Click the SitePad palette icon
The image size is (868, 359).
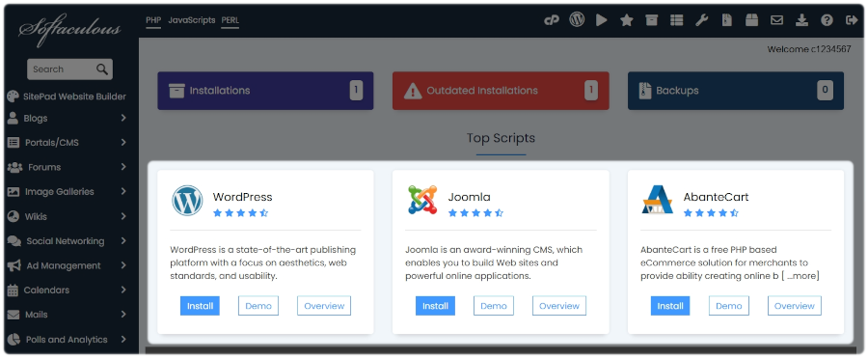tap(13, 97)
